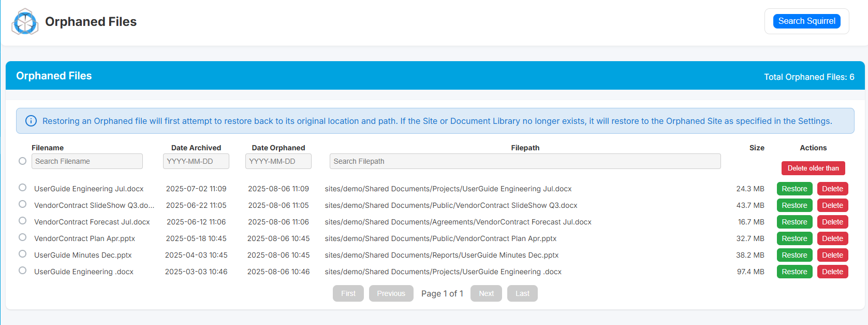Click the Search Filename input field
Image resolution: width=868 pixels, height=325 pixels.
(87, 161)
